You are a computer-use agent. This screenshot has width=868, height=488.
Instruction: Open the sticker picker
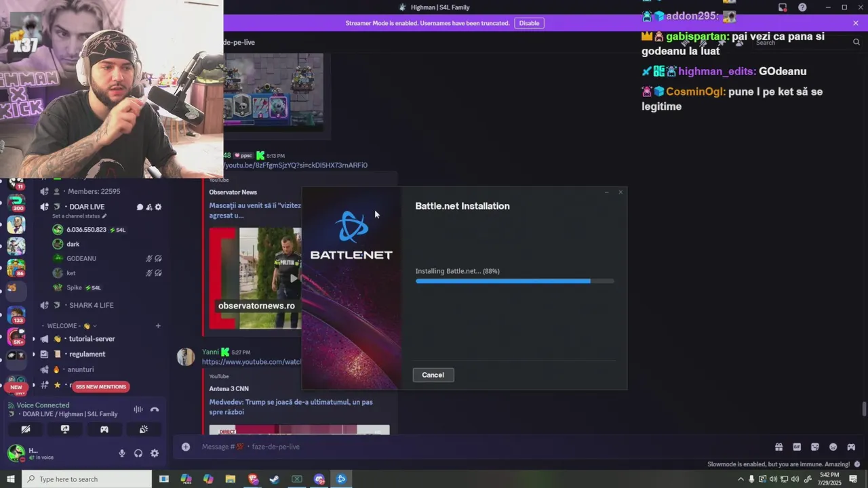pos(815,447)
